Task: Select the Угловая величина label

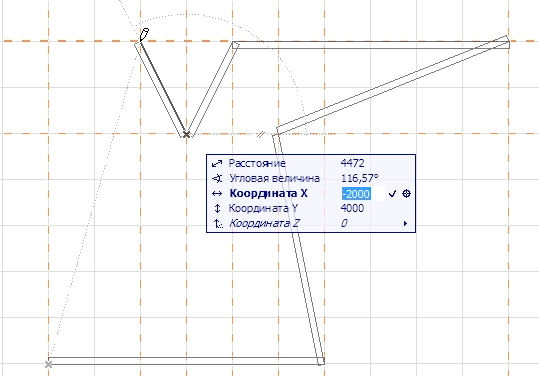Action: click(x=274, y=178)
